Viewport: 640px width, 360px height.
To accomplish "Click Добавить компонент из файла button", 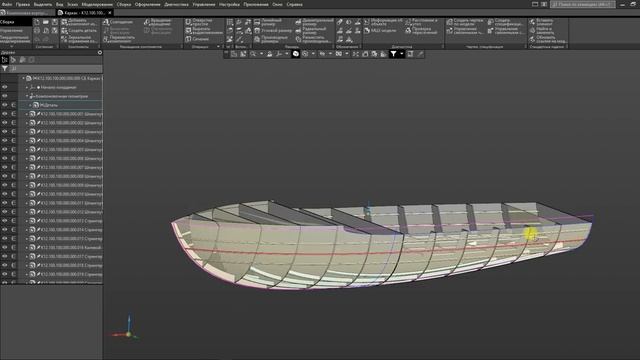I will click(79, 22).
